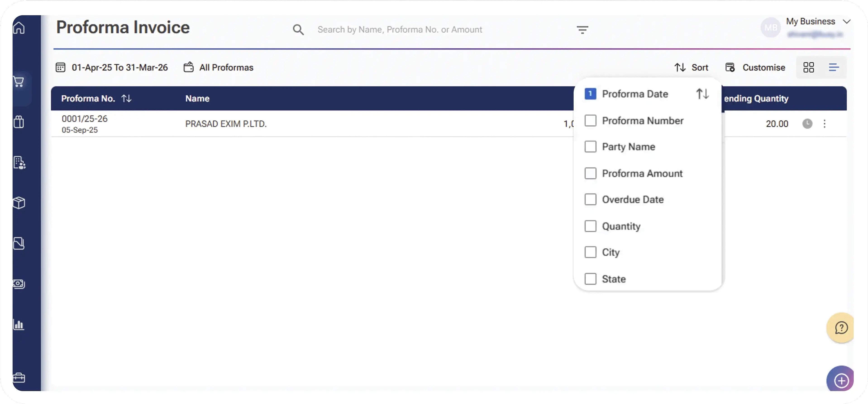Choose Proforma Amount sort entry
This screenshot has width=868, height=404.
pyautogui.click(x=590, y=173)
